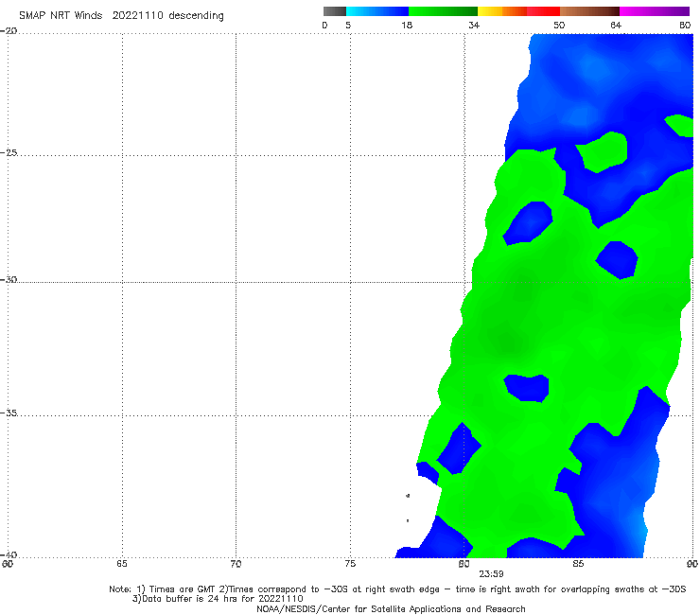Click the latitude label '-30'
Image resolution: width=700 pixels, height=615 pixels.
pyautogui.click(x=9, y=279)
